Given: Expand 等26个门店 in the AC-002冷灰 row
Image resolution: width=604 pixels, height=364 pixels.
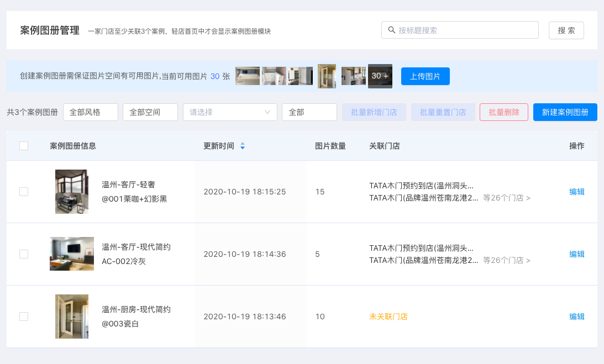Looking at the screenshot, I should point(507,260).
